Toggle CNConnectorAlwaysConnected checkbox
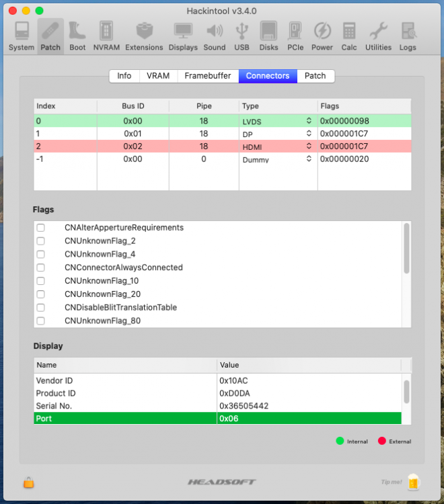Image resolution: width=444 pixels, height=504 pixels. point(41,267)
